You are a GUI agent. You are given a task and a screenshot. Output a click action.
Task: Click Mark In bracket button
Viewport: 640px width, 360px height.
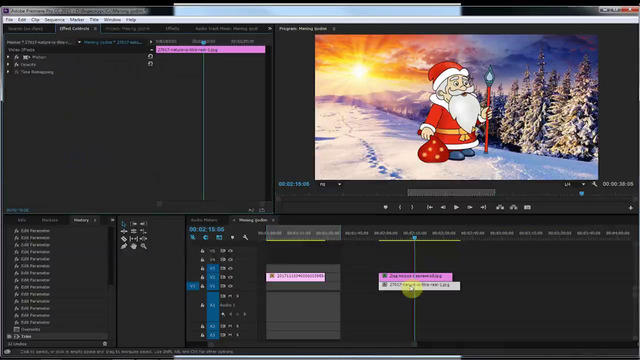point(400,207)
